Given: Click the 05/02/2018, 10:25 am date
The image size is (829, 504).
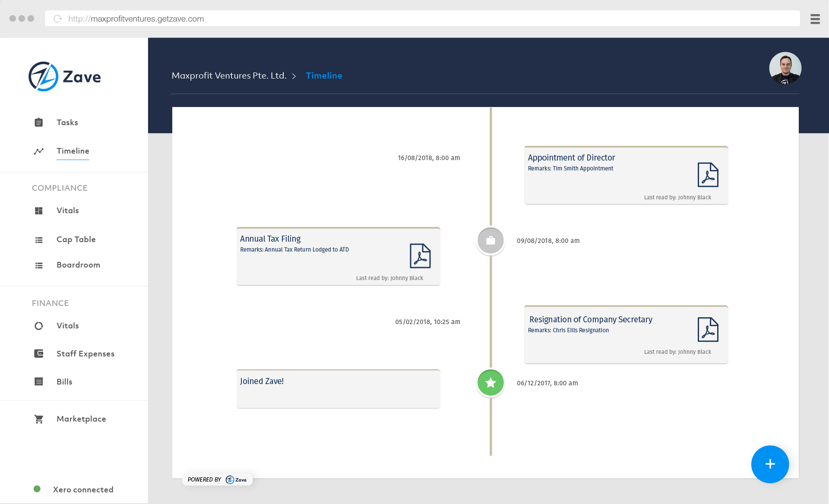Looking at the screenshot, I should click(427, 322).
